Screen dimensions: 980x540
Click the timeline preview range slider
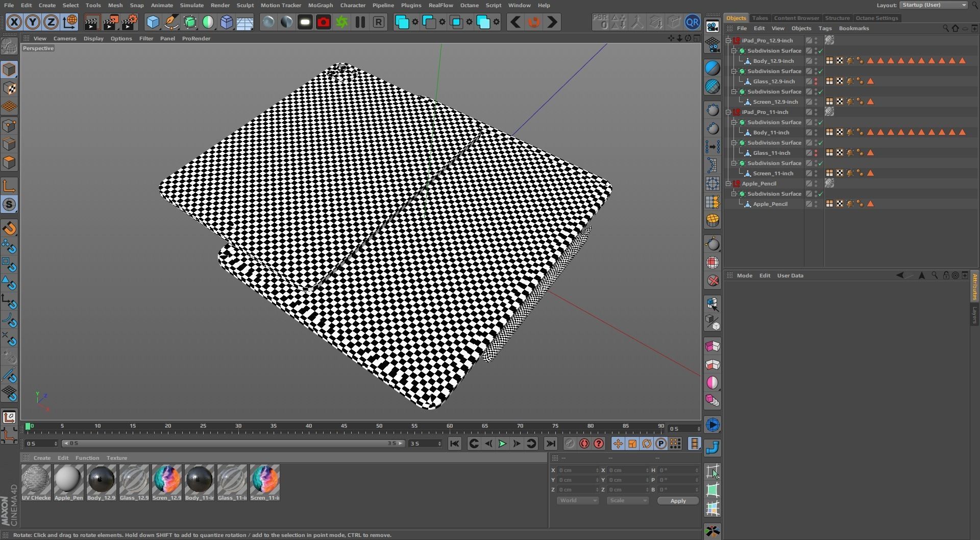tap(234, 443)
